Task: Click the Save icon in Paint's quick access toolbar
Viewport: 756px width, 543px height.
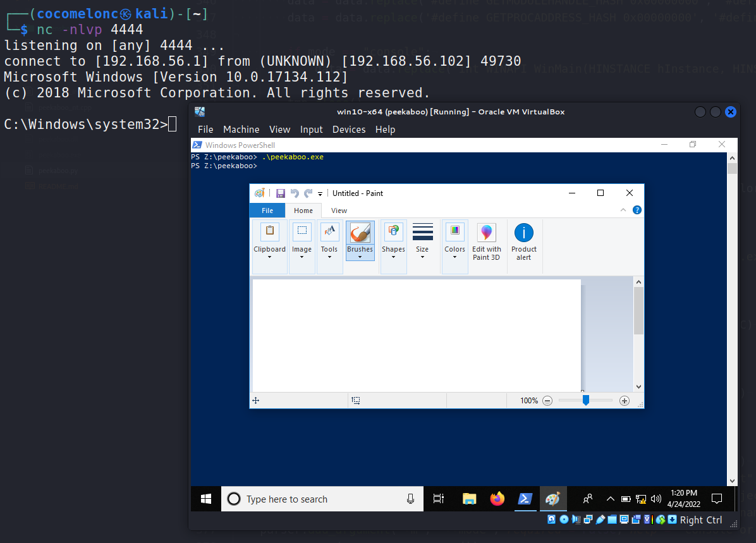Action: [280, 193]
